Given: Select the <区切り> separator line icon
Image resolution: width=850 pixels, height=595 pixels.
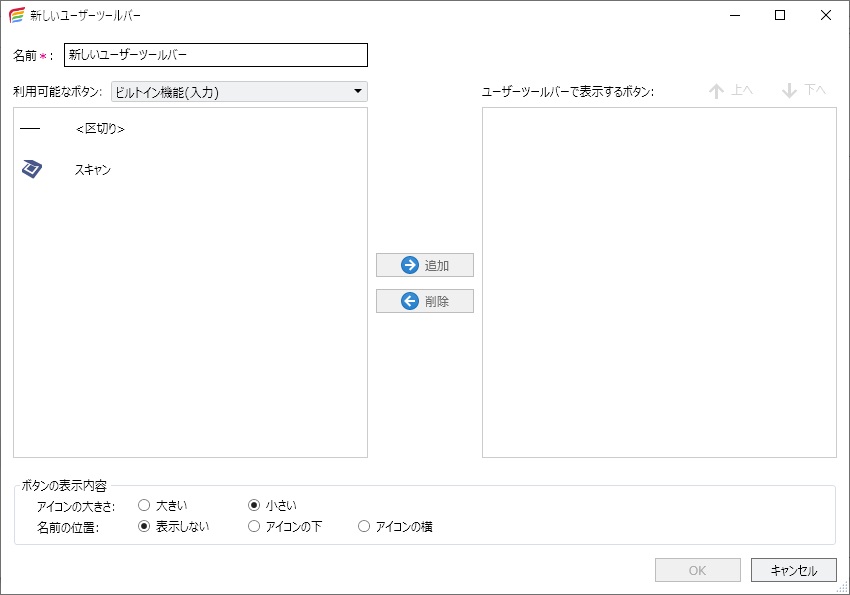Looking at the screenshot, I should click(30, 128).
